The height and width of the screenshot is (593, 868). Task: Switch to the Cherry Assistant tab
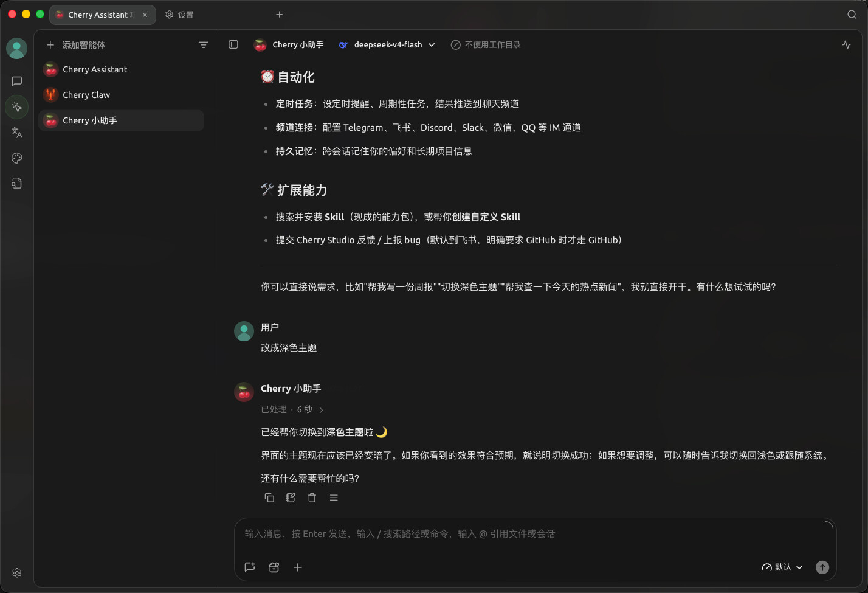(x=102, y=15)
